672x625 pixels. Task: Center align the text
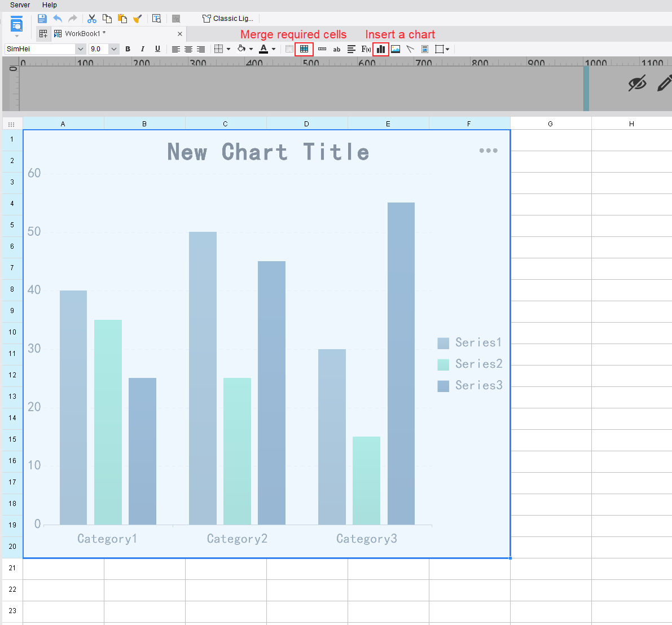(x=188, y=49)
